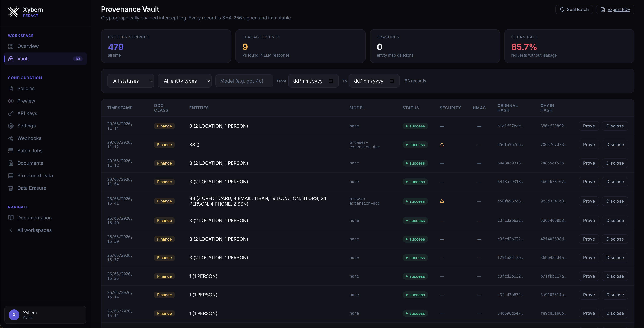Image resolution: width=644 pixels, height=328 pixels.
Task: Click the Status column header
Action: click(411, 108)
